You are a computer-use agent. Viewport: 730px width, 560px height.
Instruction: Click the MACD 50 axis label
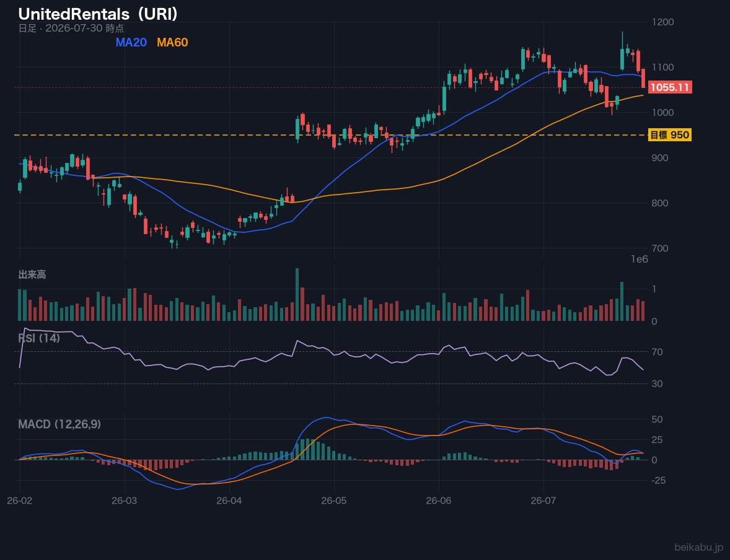point(657,419)
